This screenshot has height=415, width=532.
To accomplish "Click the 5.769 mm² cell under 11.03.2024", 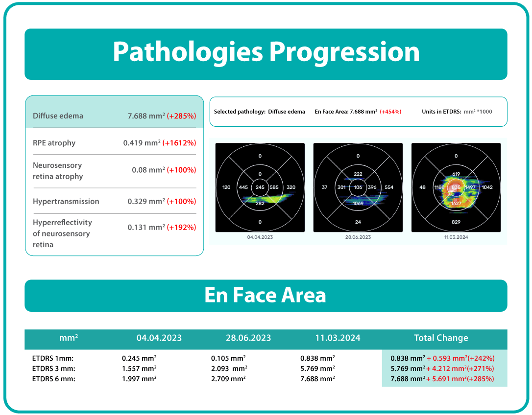I will (x=317, y=369).
